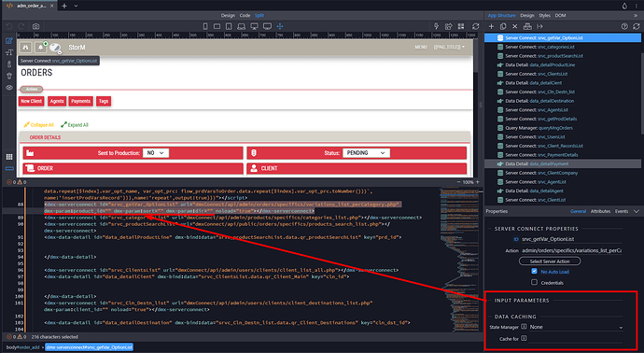Refresh the App Structure panel
Screen dimensions: 644x353
[637, 26]
